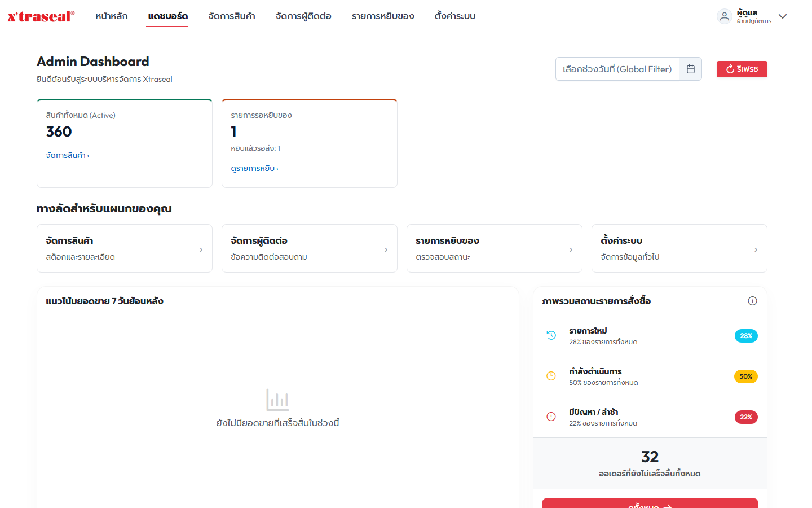812x508 pixels.
Task: Click the 32 unfinished orders number
Action: (x=650, y=457)
